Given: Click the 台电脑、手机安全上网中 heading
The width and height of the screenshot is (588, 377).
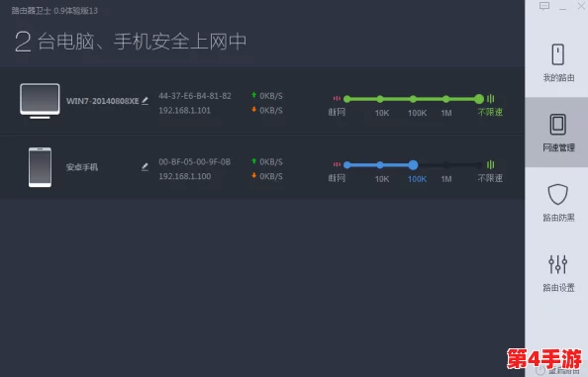Looking at the screenshot, I should [143, 42].
